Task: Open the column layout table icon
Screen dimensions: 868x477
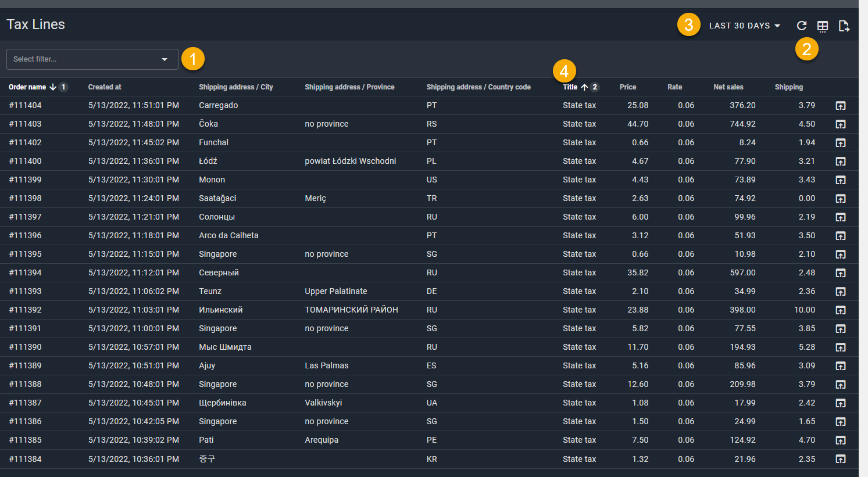Action: point(823,26)
